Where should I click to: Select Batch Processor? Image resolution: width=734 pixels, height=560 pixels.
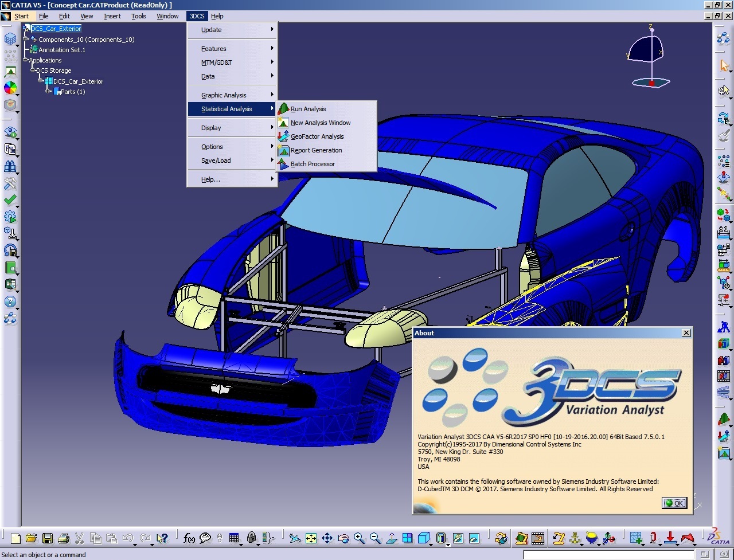pos(326,164)
